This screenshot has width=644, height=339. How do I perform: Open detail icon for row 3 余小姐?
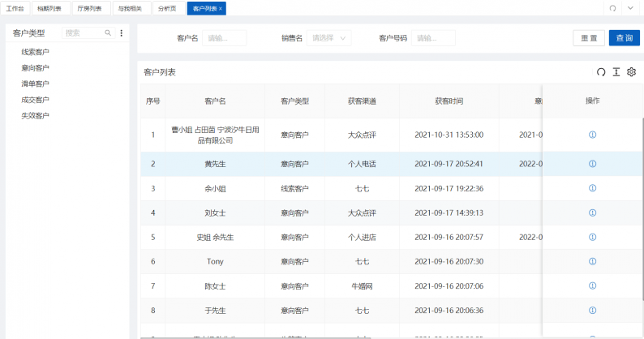click(x=592, y=188)
